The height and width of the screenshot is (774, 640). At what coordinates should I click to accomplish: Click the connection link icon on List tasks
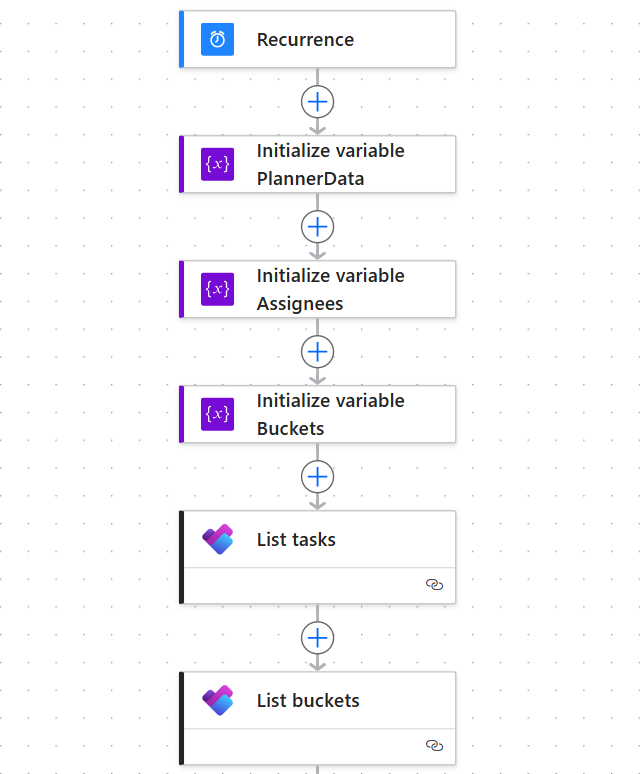click(x=434, y=585)
